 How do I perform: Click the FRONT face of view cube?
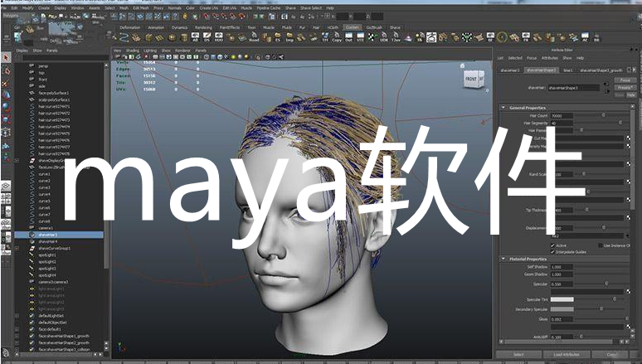click(471, 79)
